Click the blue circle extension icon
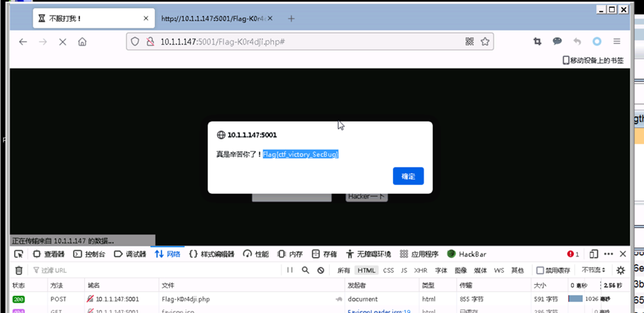The width and height of the screenshot is (644, 313). (597, 41)
